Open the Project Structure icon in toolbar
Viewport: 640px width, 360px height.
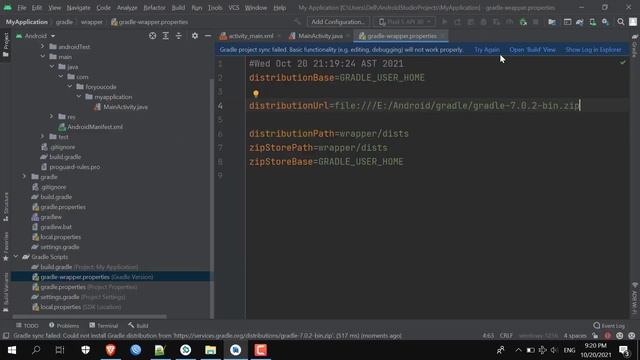coord(552,22)
